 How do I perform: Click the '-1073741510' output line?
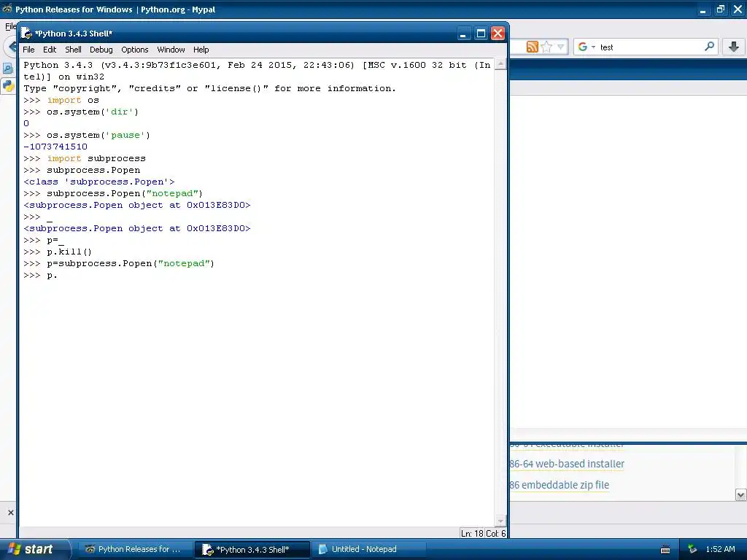55,147
